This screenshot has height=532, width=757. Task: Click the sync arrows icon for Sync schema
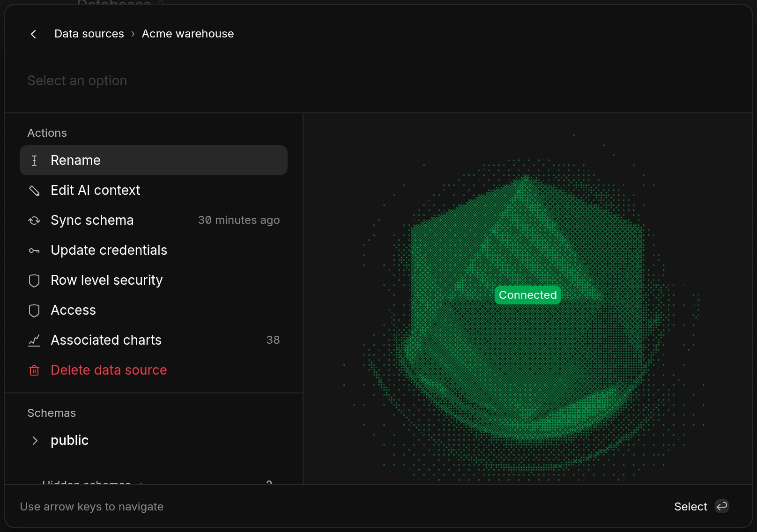click(34, 221)
